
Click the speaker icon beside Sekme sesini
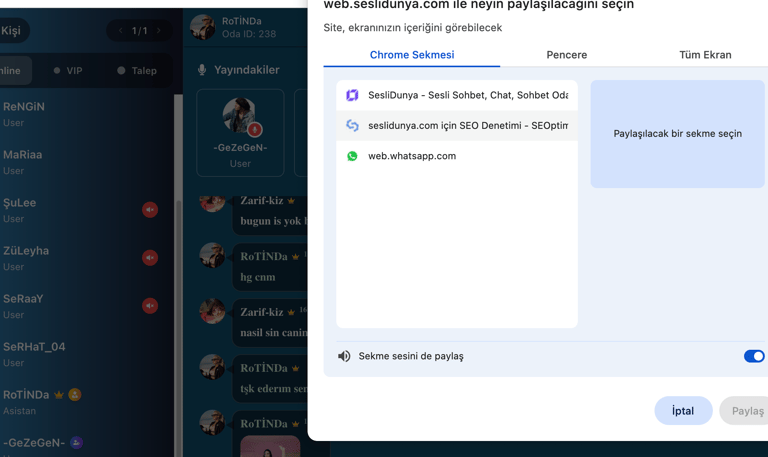(x=344, y=356)
